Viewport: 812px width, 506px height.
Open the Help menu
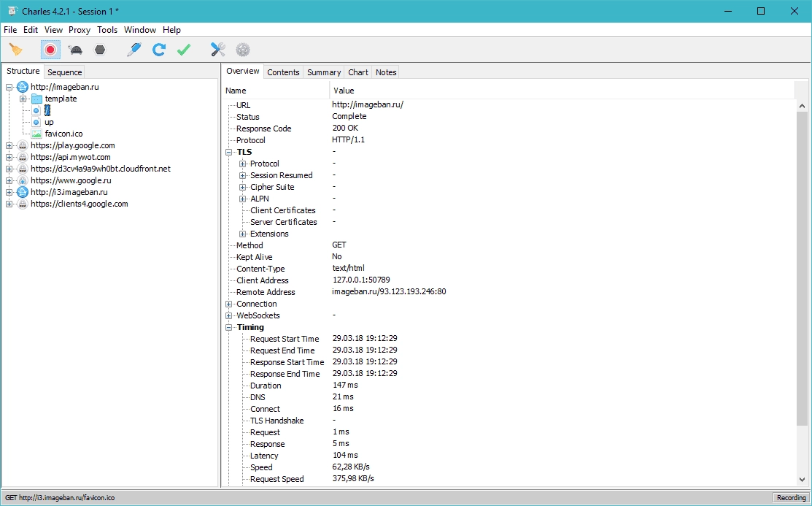[x=171, y=29]
